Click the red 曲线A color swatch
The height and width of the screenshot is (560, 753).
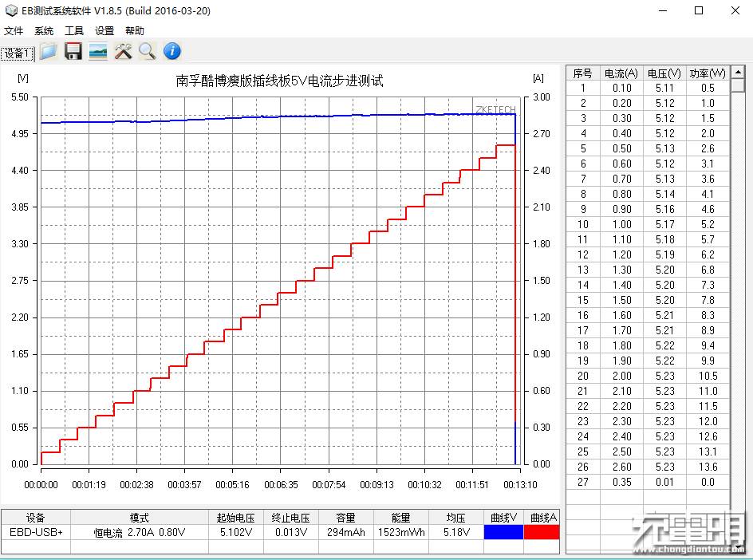coord(542,532)
